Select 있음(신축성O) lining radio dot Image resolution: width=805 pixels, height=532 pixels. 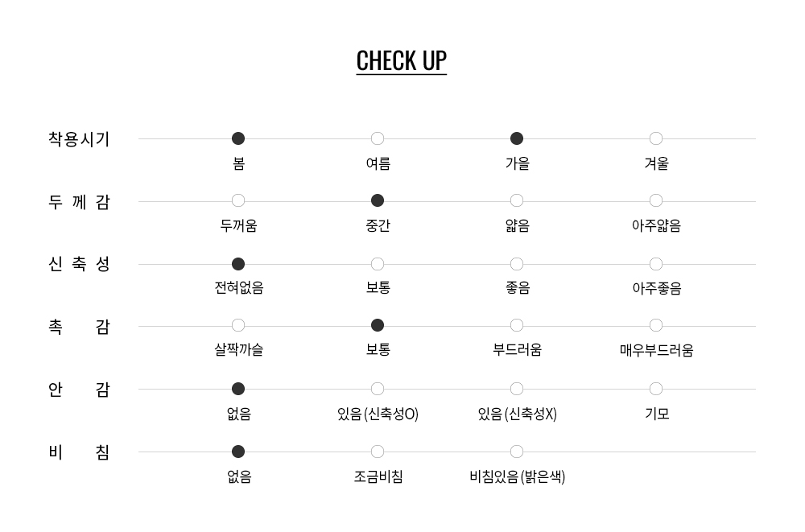tap(378, 389)
